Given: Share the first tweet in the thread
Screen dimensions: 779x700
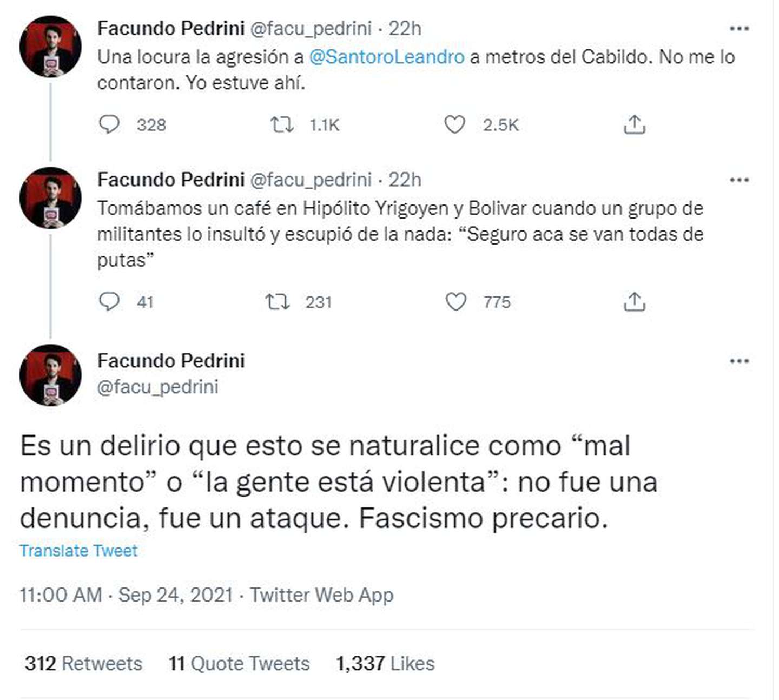Looking at the screenshot, I should tap(635, 125).
